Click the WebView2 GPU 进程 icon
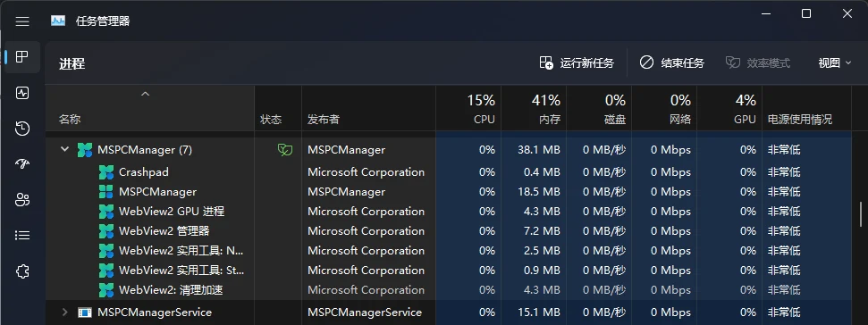 coord(105,212)
